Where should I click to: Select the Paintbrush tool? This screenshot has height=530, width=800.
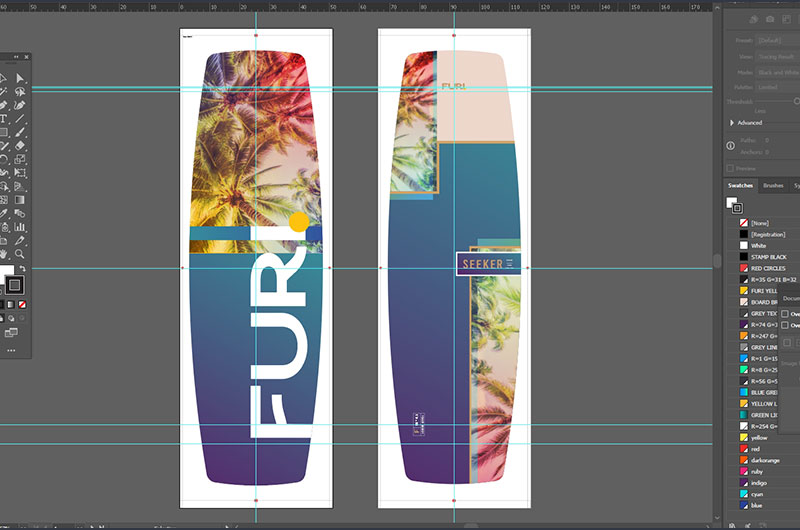[x=19, y=132]
